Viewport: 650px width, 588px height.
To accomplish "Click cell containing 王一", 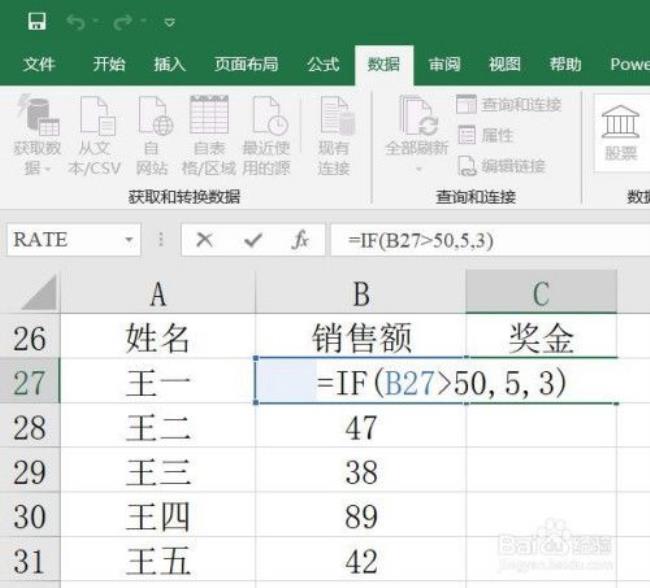I will [x=158, y=382].
